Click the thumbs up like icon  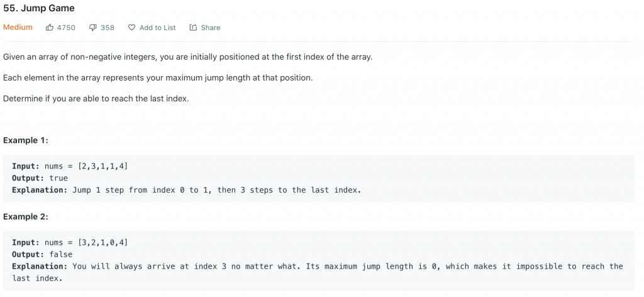pyautogui.click(x=50, y=28)
